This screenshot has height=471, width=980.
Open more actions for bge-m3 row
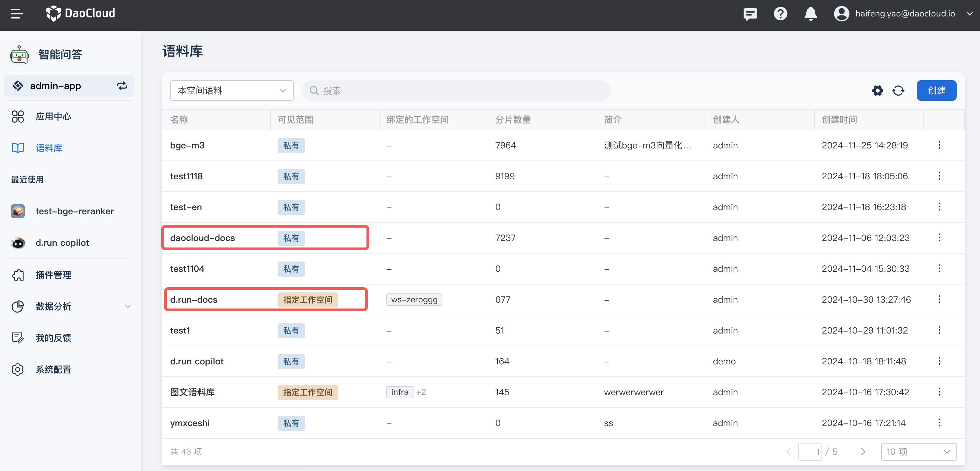coord(939,145)
